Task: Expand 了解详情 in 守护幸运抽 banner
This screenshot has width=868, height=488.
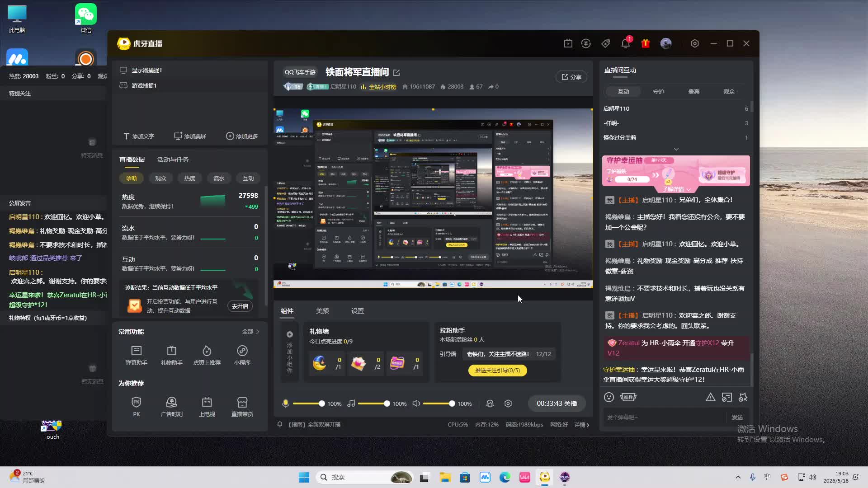Action: pyautogui.click(x=676, y=189)
